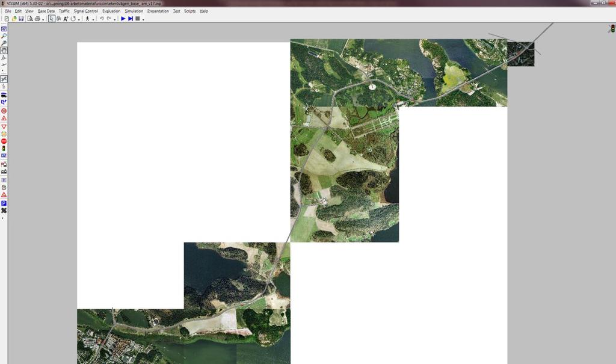Select the reduced speed area triangle icon
The width and height of the screenshot is (616, 364).
pyautogui.click(x=4, y=119)
